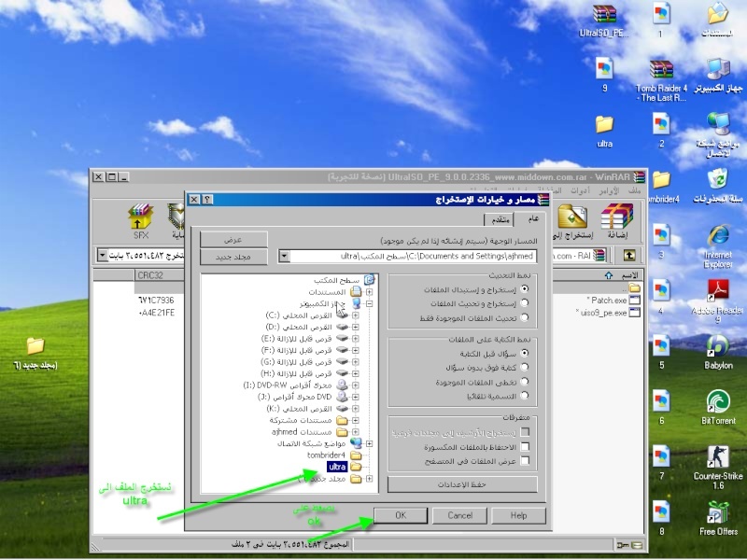Enable عرض الملفات في المتصفح checkbox

[x=525, y=460]
